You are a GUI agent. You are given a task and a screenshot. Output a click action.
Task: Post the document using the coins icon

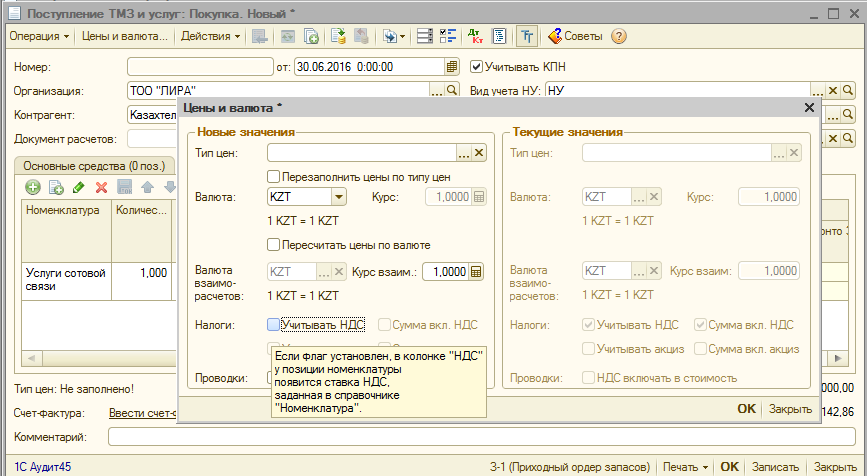[338, 36]
